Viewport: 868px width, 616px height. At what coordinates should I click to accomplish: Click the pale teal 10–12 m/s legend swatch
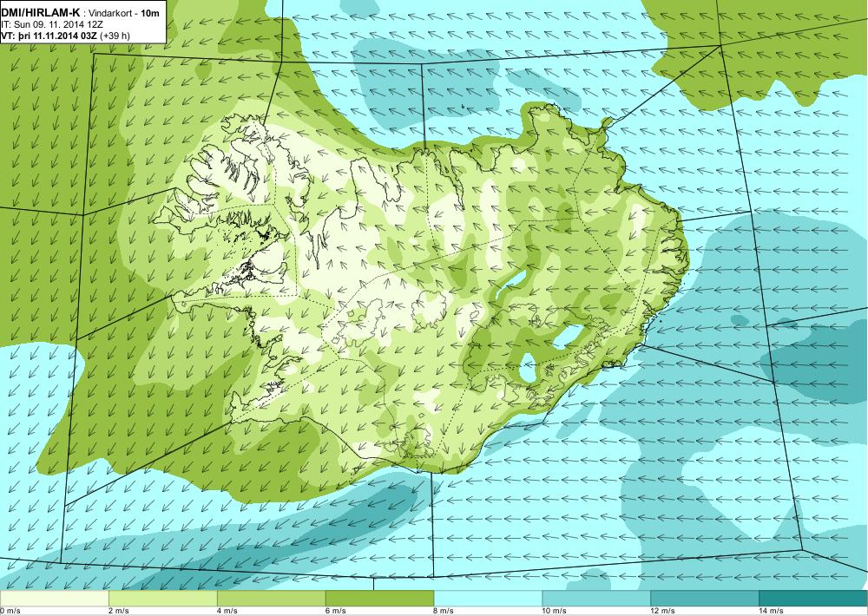597,599
